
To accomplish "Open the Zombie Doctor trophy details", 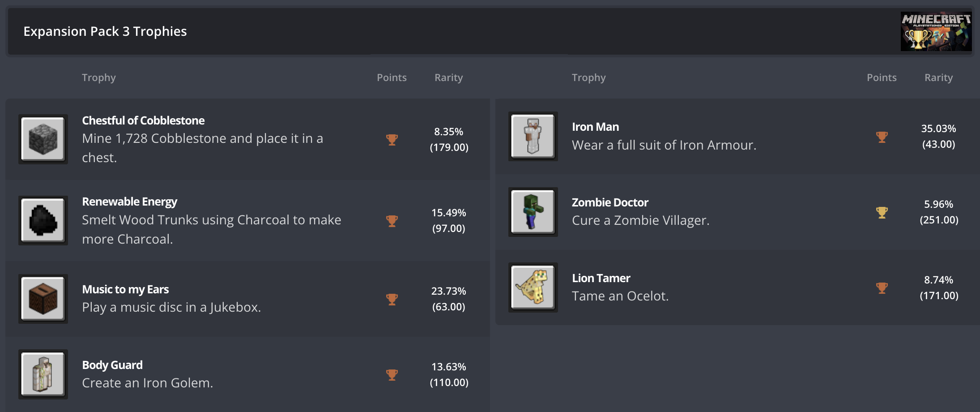I will 610,202.
